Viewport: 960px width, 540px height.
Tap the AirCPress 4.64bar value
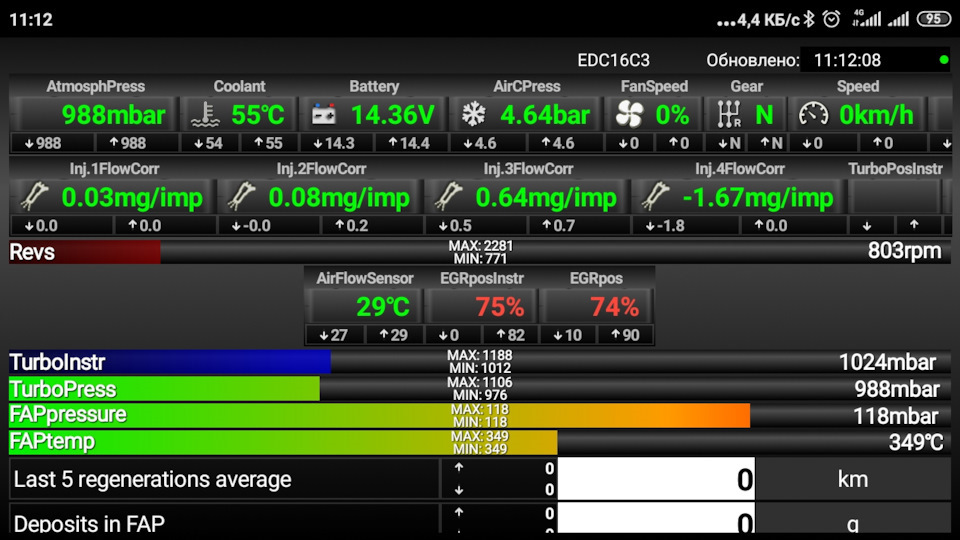(x=545, y=114)
